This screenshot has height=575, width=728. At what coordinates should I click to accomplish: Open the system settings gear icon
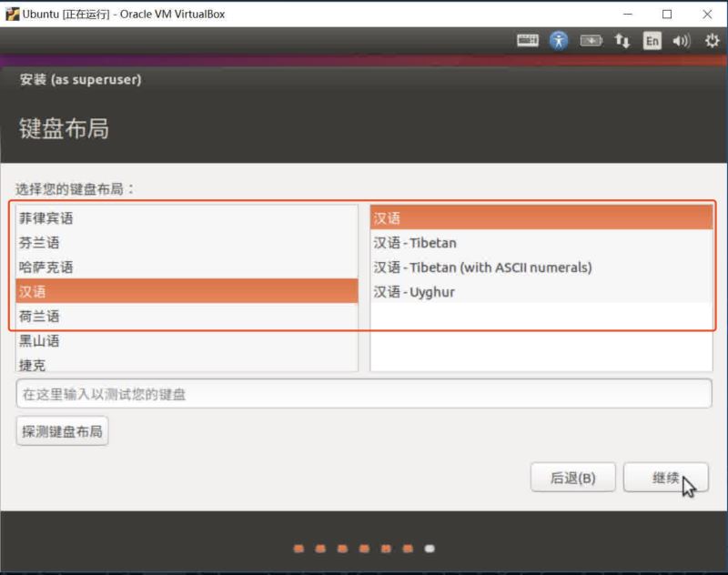712,41
